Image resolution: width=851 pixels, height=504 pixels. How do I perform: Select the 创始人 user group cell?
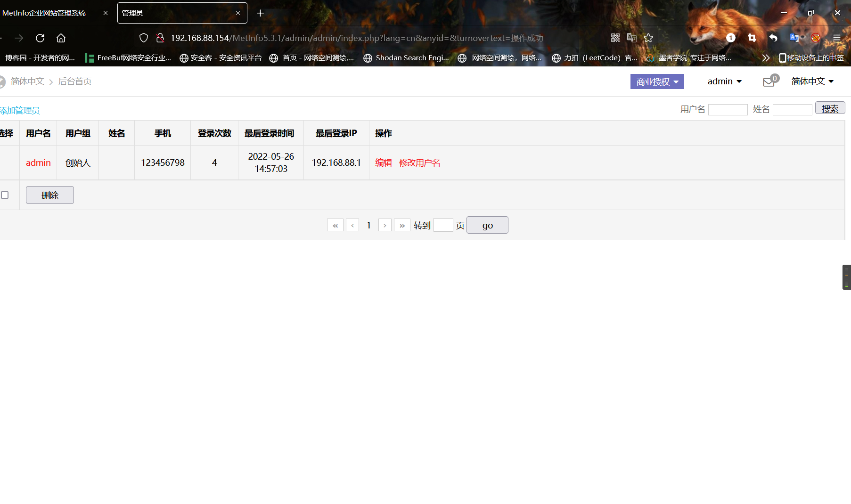coord(78,163)
